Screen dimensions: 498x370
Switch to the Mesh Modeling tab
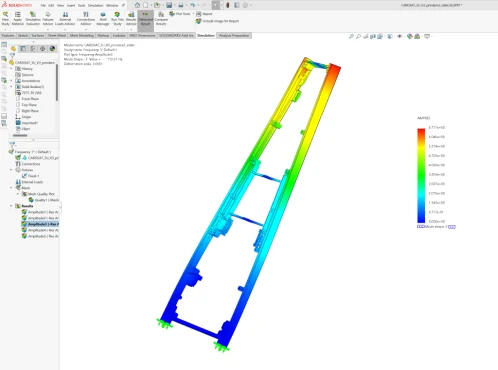click(82, 35)
